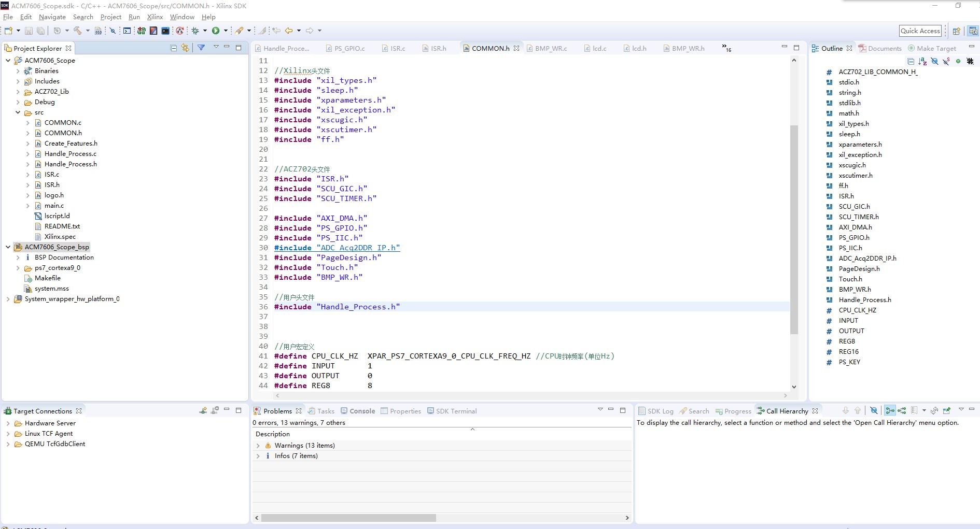The width and height of the screenshot is (980, 529).
Task: Toggle Link with Editor in Project Explorer
Action: coord(185,48)
